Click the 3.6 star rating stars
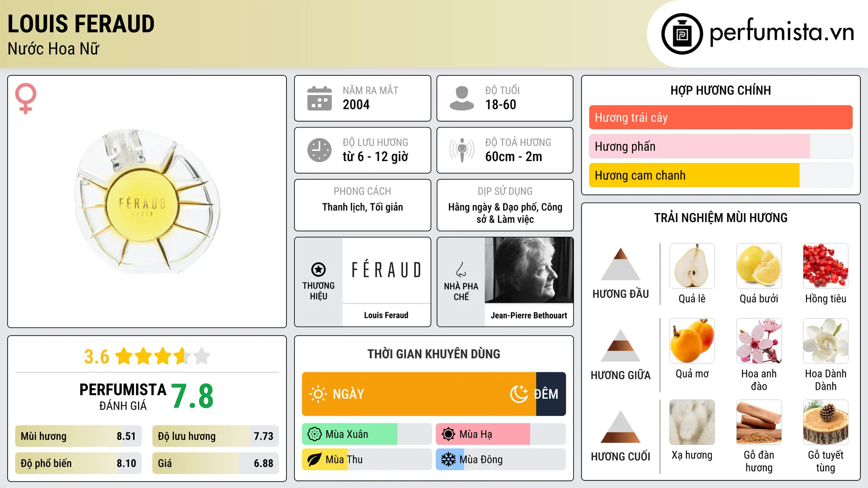 coord(163,356)
